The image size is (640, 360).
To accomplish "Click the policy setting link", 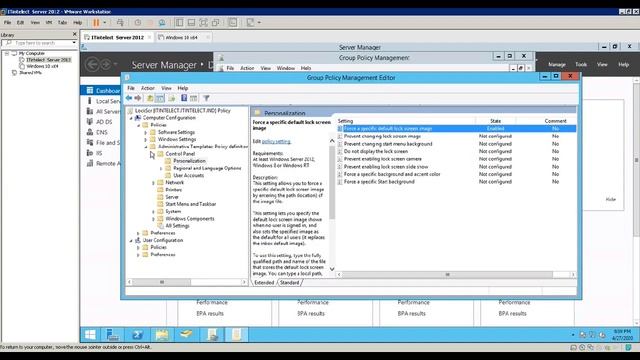I will click(276, 141).
